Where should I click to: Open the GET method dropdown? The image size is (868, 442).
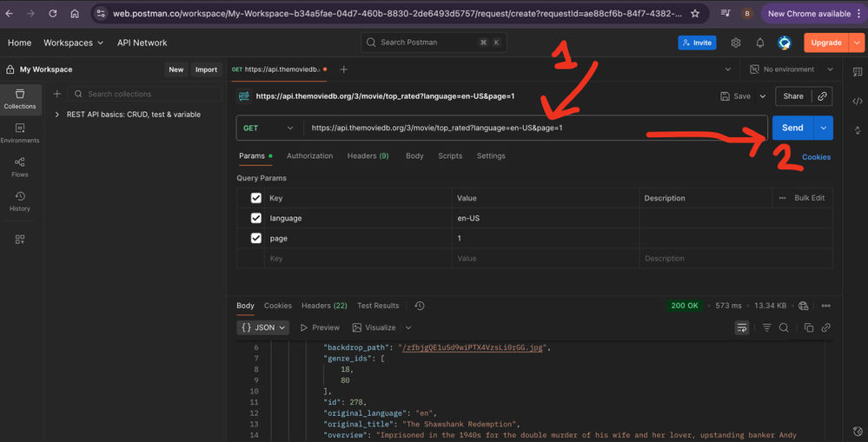[268, 128]
